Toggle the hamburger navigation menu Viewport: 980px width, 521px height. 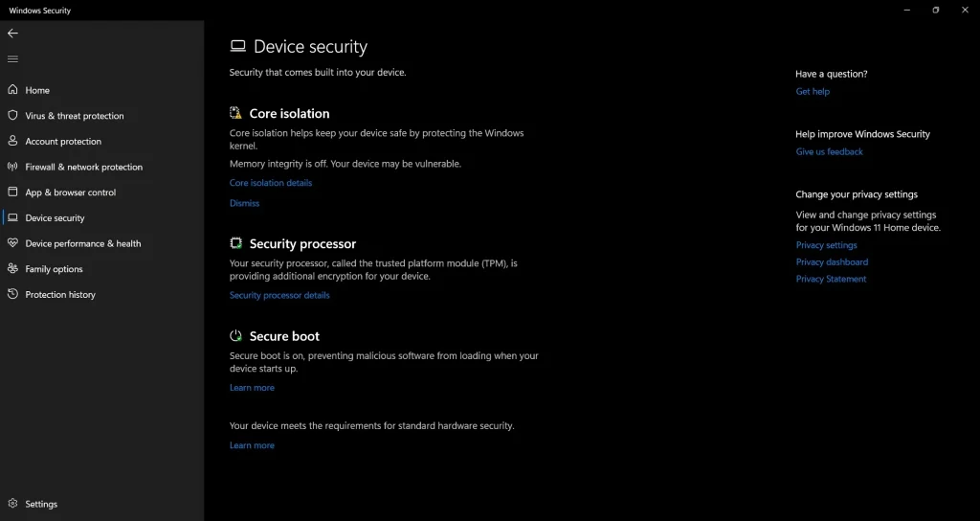pos(12,59)
